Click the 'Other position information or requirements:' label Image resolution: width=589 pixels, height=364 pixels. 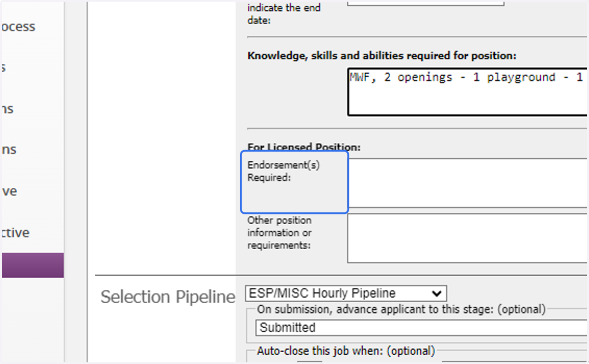(x=280, y=233)
